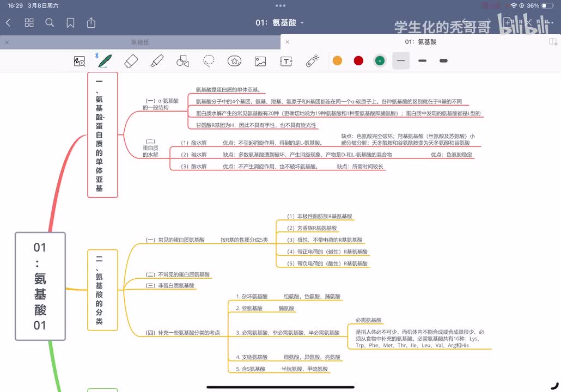
Task: Select the Eraser tool
Action: pyautogui.click(x=131, y=61)
